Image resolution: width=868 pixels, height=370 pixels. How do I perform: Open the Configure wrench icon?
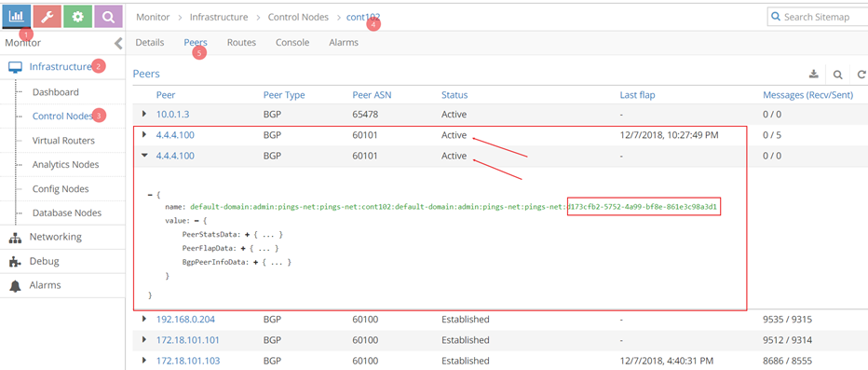(x=47, y=17)
